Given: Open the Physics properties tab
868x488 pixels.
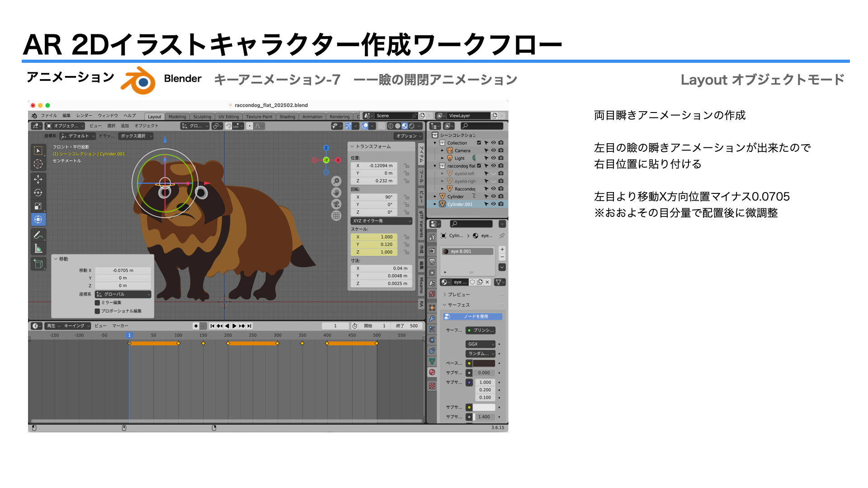Looking at the screenshot, I should coord(432,340).
